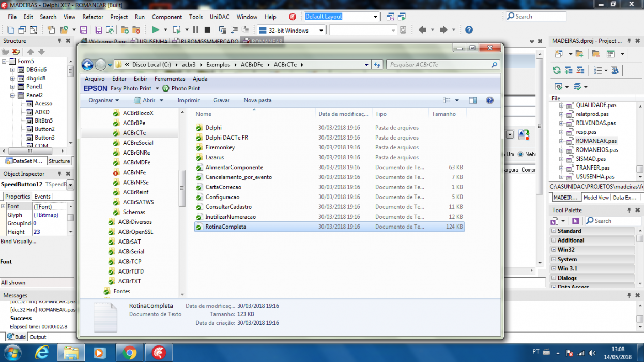Expand the dbgrid8 node in Structure tree
Screen dimensions: 644x362
[x=12, y=78]
